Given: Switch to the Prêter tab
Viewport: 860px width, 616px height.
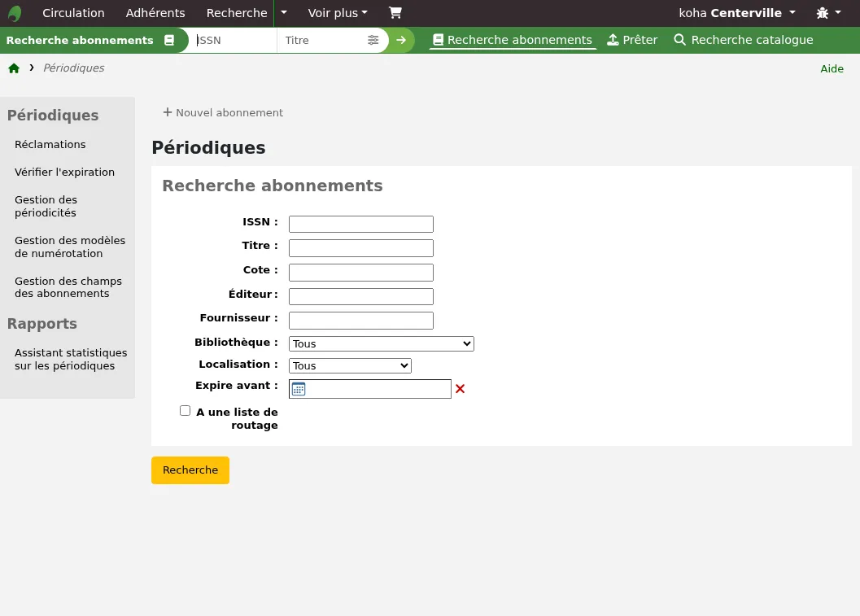Looking at the screenshot, I should [x=632, y=40].
